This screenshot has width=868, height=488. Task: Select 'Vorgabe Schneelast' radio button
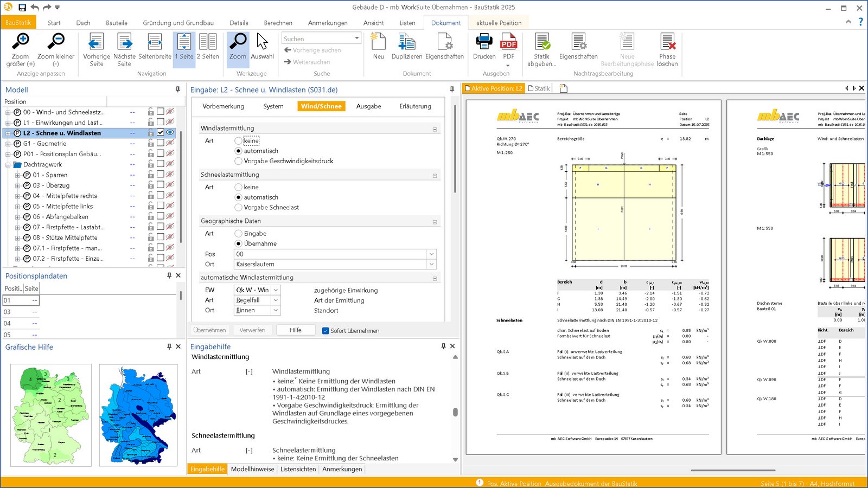(238, 208)
